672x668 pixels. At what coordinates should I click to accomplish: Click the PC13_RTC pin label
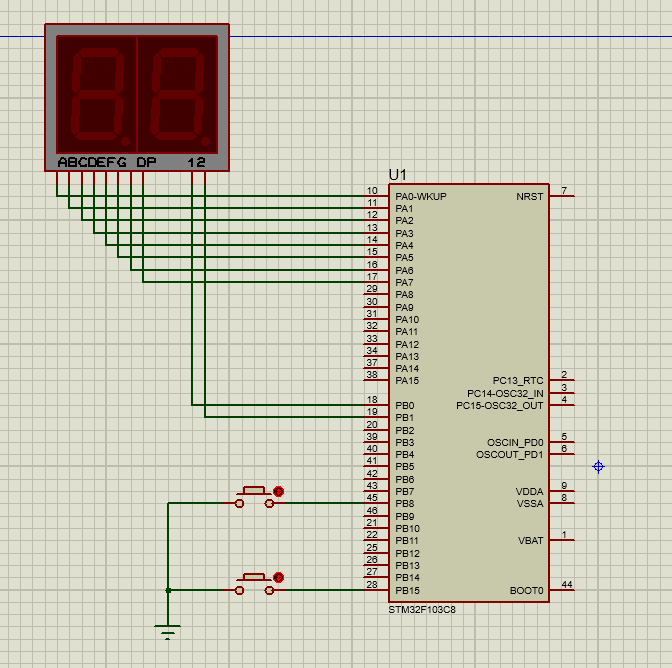[x=518, y=380]
